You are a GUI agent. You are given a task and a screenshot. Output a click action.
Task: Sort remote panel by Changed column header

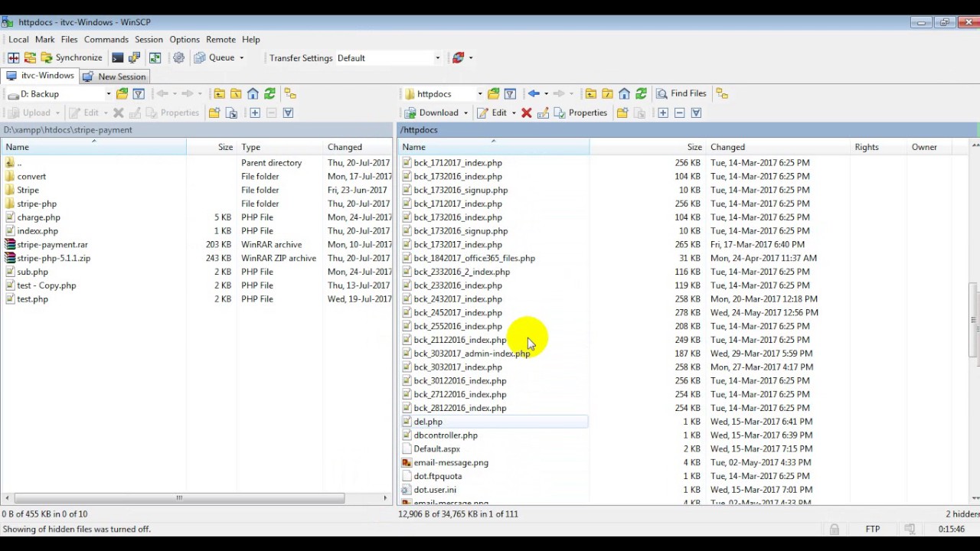[779, 147]
